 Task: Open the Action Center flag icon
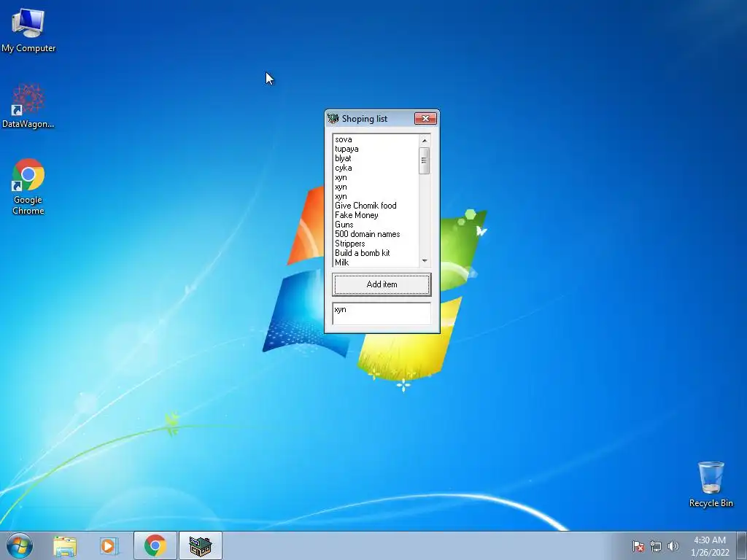pyautogui.click(x=638, y=546)
